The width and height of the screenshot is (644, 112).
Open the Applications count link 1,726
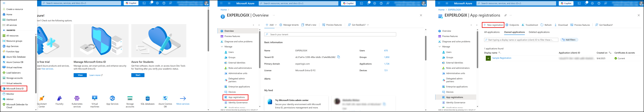coord(386,64)
